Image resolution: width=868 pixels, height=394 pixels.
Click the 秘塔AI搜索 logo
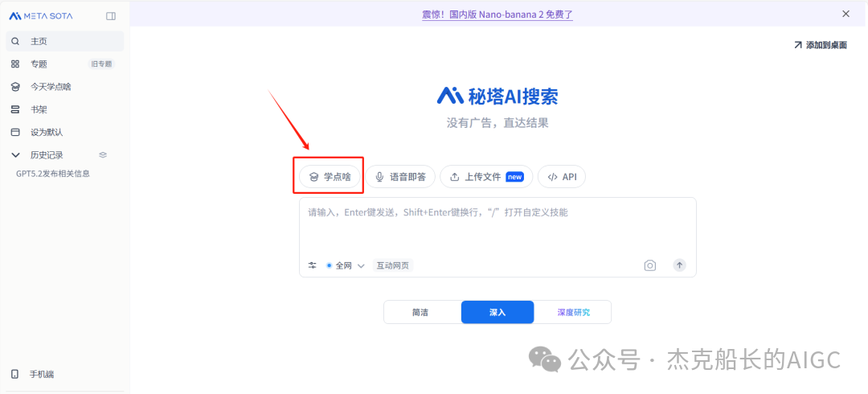(497, 96)
